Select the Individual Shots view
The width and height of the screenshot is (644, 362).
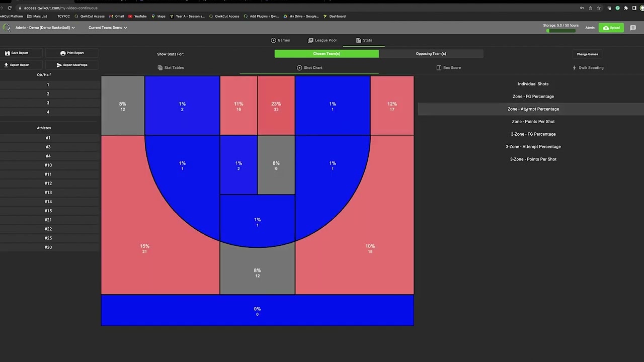pyautogui.click(x=533, y=84)
